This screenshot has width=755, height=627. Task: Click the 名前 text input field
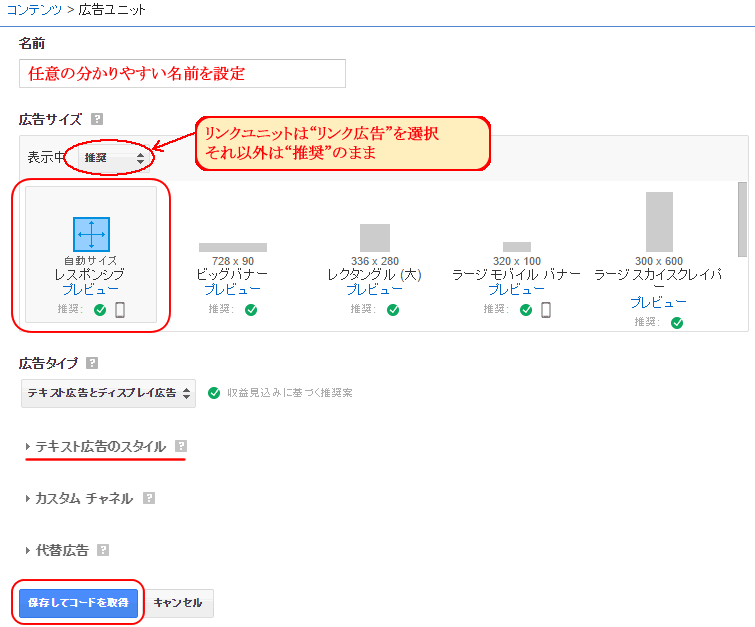click(x=182, y=73)
